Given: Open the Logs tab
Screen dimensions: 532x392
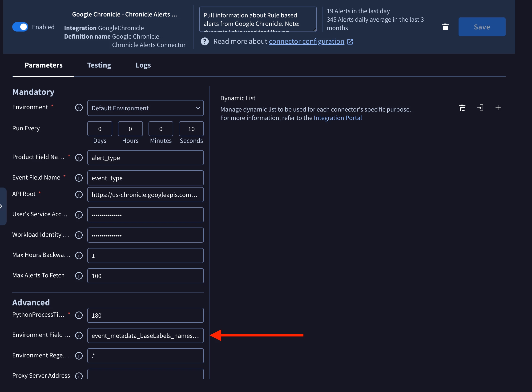Looking at the screenshot, I should [x=143, y=65].
